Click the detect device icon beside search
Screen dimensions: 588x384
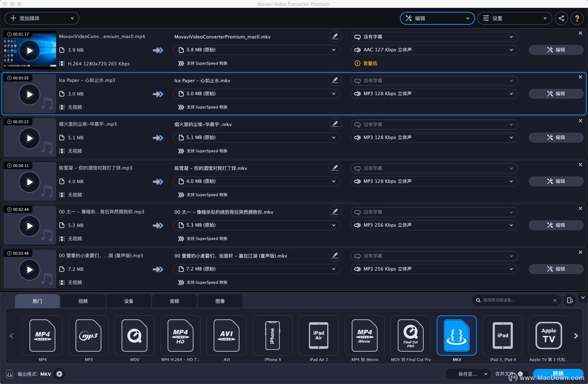pos(570,300)
